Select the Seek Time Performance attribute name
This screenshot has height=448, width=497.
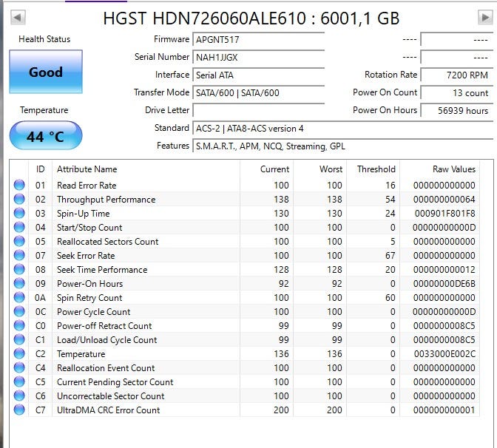point(102,270)
